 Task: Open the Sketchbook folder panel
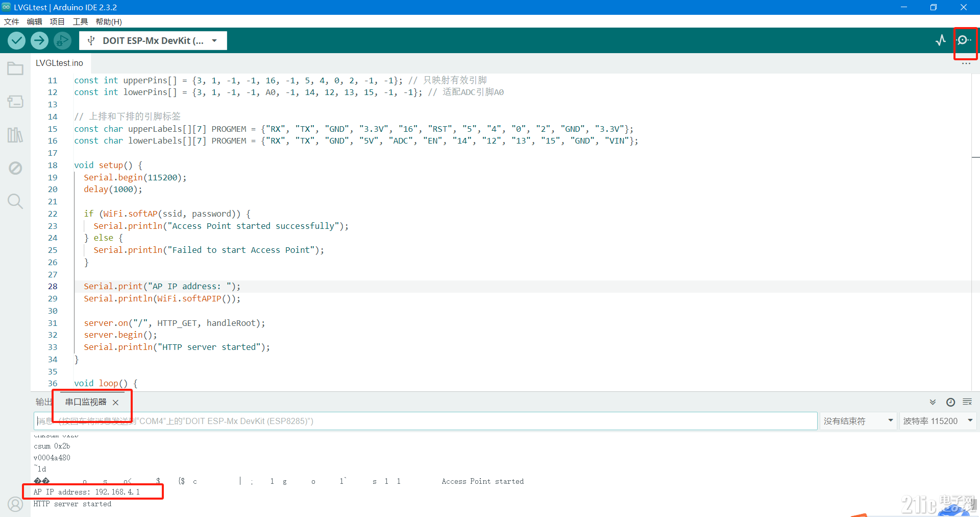coord(15,68)
